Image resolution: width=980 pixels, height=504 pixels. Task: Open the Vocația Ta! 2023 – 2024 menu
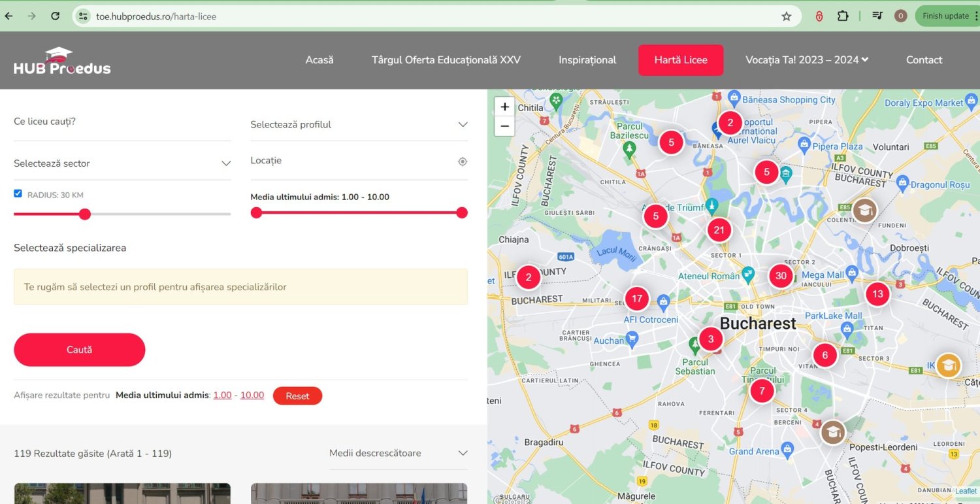807,60
